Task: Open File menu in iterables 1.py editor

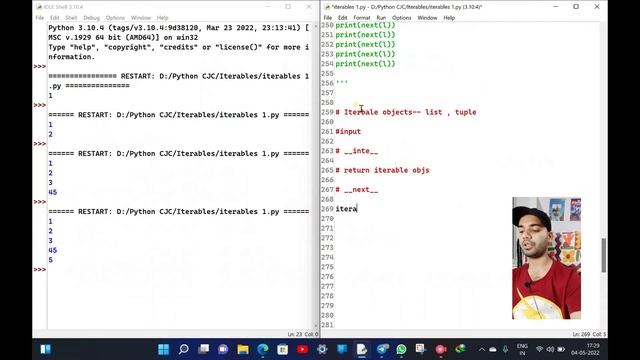Action: click(328, 18)
